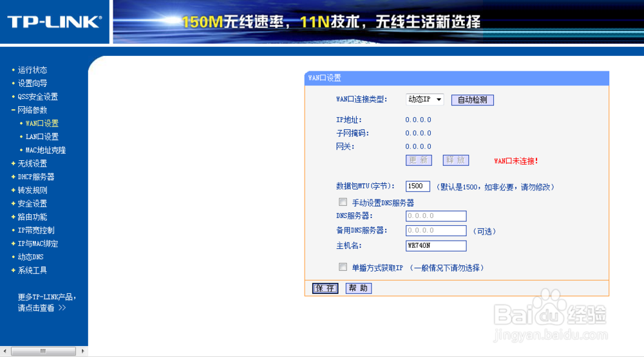The height and width of the screenshot is (357, 644).
Task: Click the 帮助 button
Action: [359, 288]
